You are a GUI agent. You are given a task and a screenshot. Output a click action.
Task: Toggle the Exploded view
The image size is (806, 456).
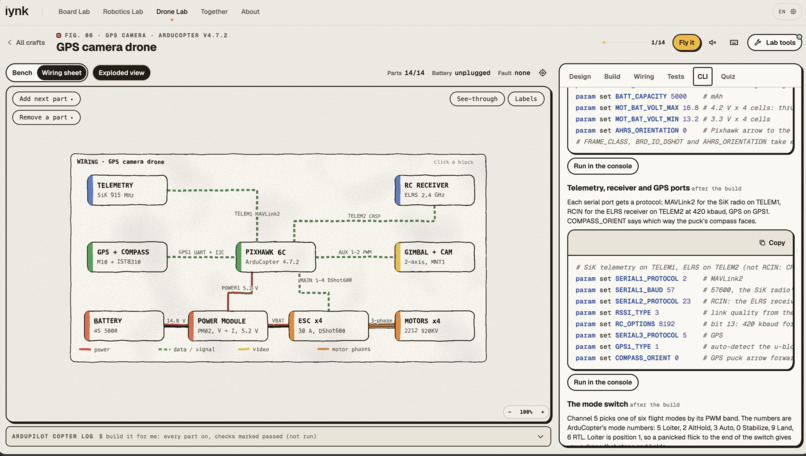(121, 73)
